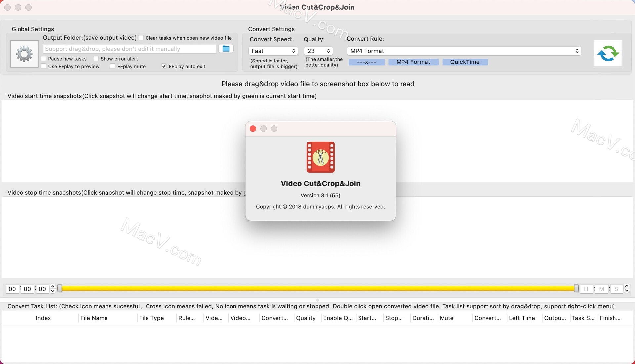Select the QuickTime preset button
The height and width of the screenshot is (364, 635).
465,62
